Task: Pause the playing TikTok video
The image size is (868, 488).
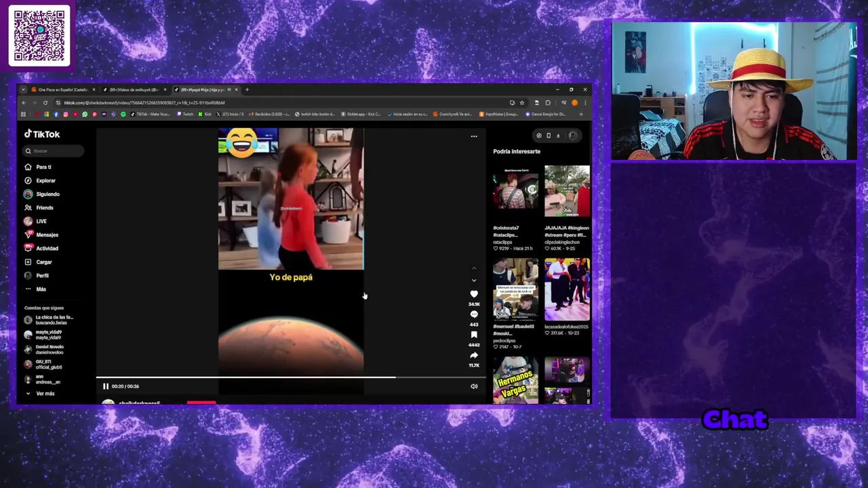Action: [x=106, y=386]
